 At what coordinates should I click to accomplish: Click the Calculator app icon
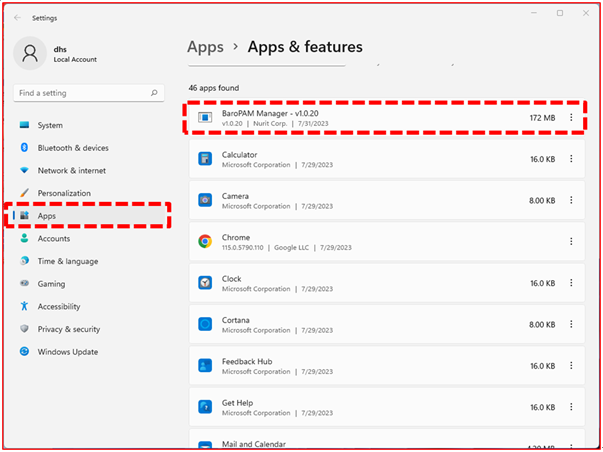coord(205,158)
